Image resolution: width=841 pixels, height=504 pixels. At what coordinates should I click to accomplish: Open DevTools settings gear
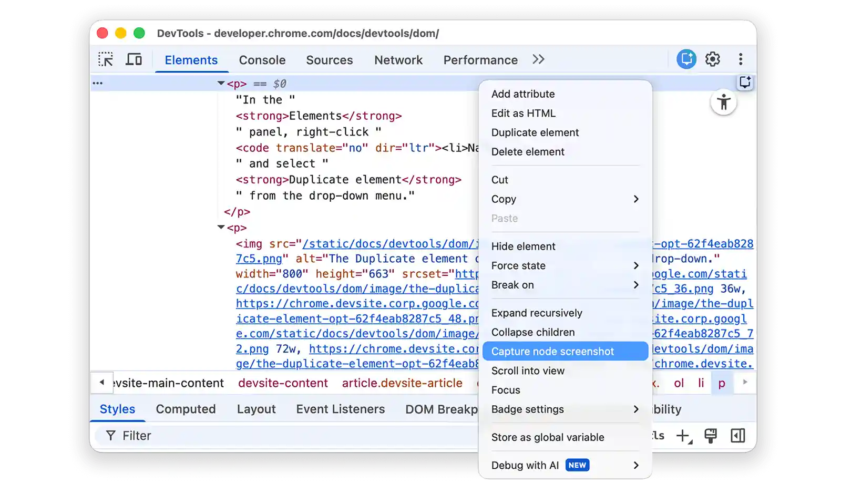tap(713, 59)
